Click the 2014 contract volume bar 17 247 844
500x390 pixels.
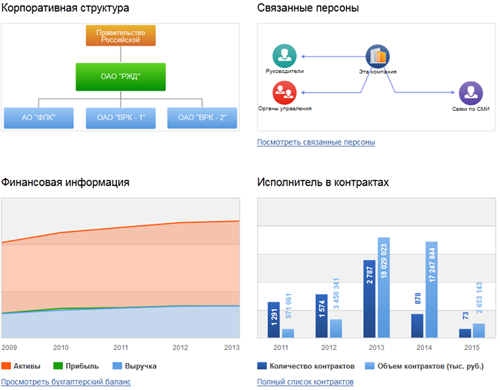tap(432, 289)
